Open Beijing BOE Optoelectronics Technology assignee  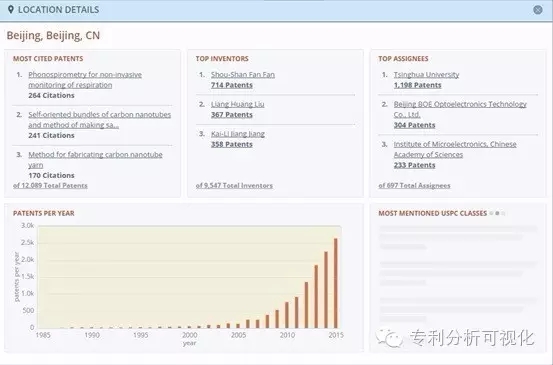pyautogui.click(x=460, y=109)
